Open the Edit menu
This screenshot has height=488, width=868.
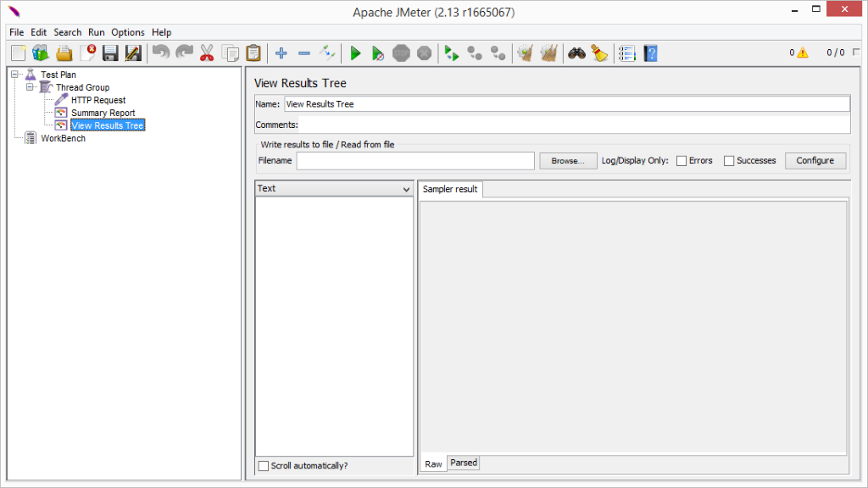(x=39, y=32)
